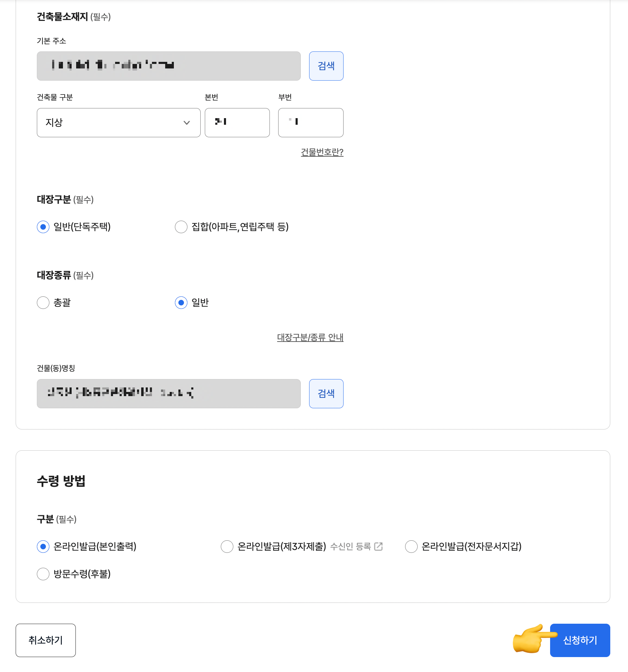Click the 기본 주소 address field
628x672 pixels.
tap(169, 66)
